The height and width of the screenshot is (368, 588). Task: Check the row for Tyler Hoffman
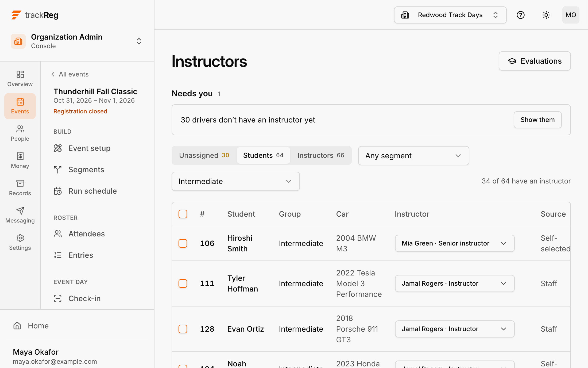pos(183,283)
